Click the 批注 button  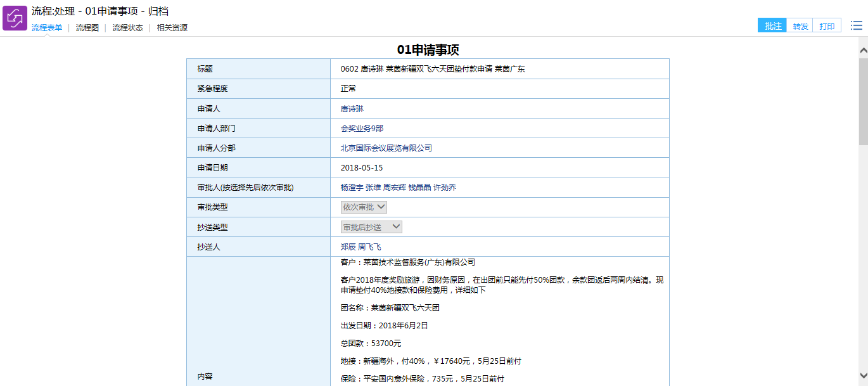[x=772, y=26]
